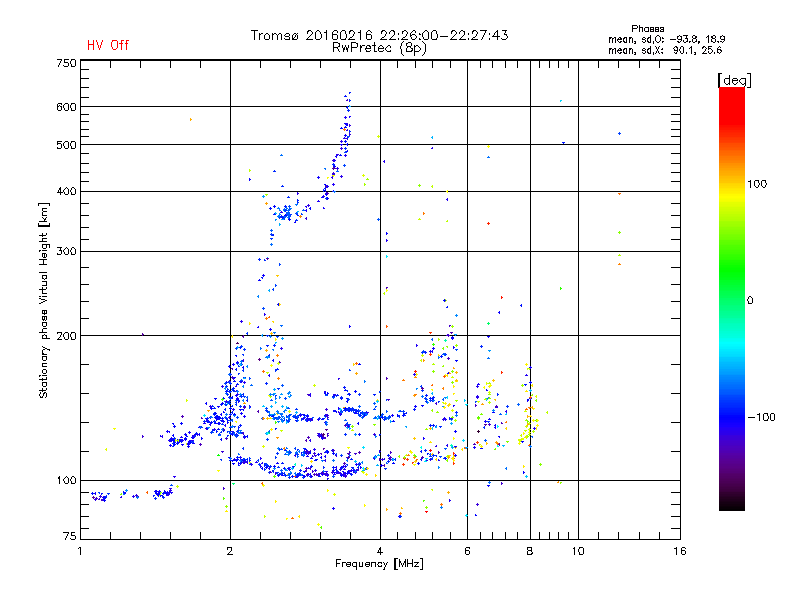
Task: Click the y-axis tick label '75'
Action: pos(70,536)
